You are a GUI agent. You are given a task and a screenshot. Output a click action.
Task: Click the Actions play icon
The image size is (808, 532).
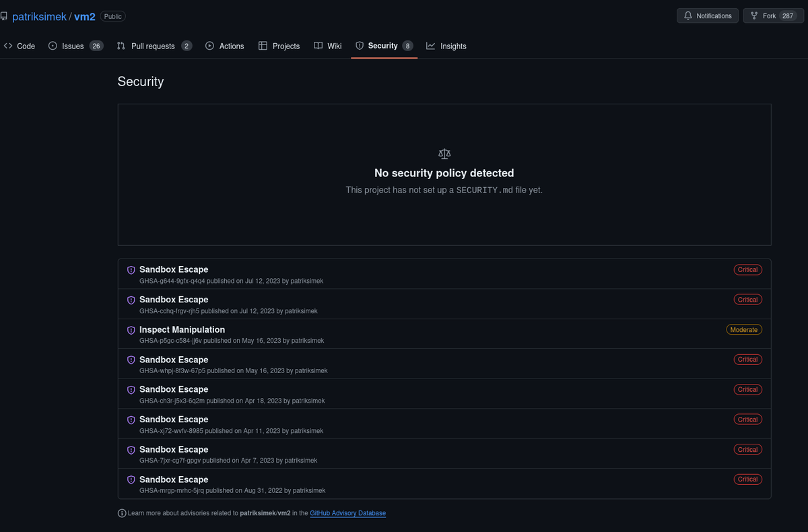click(x=209, y=46)
